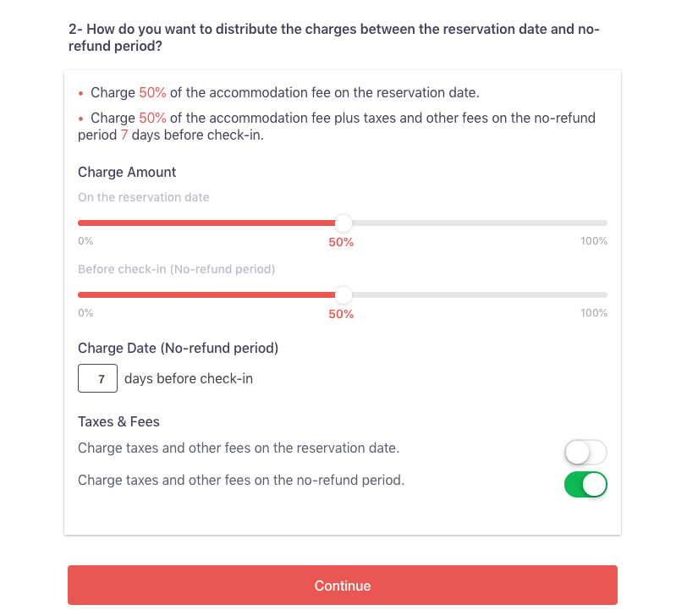The width and height of the screenshot is (687, 616).
Task: Click the 'Charge taxes and other fees on the no-refund period' label
Action: point(241,480)
